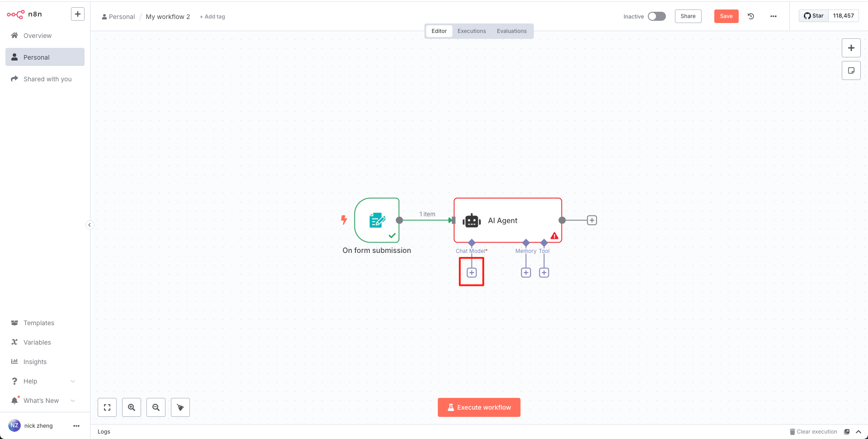
Task: Click the My workflow 2 title
Action: coord(168,17)
